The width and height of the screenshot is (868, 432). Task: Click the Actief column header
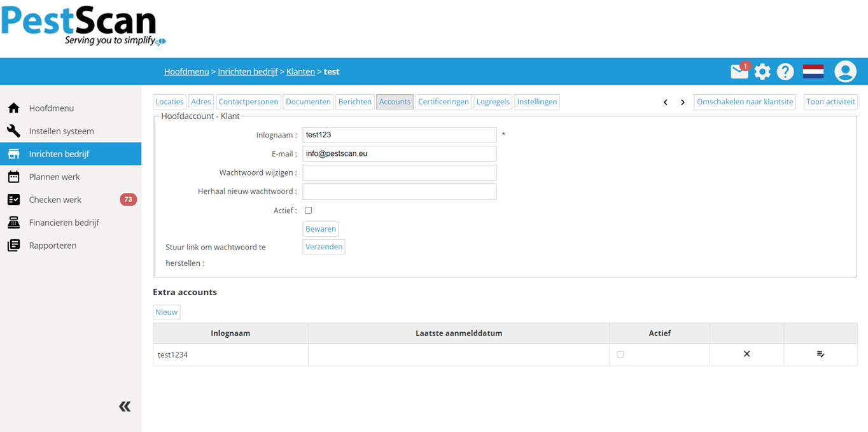pos(660,333)
